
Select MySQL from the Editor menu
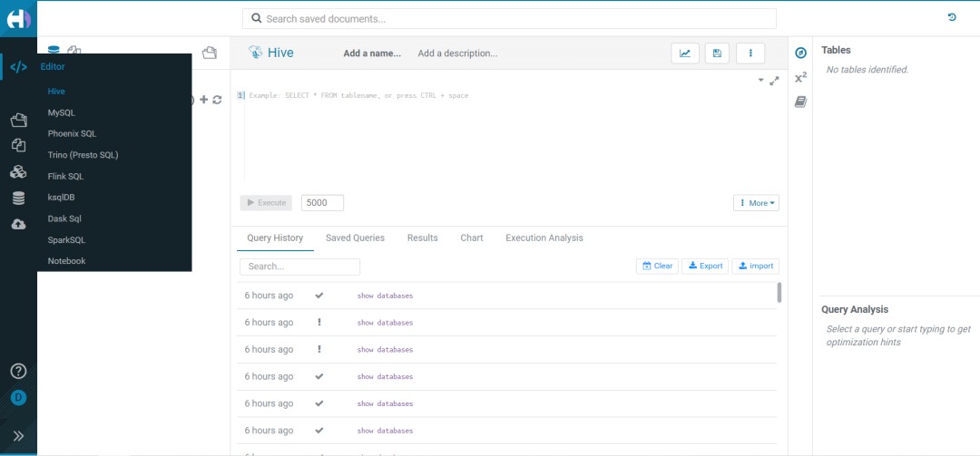(62, 112)
